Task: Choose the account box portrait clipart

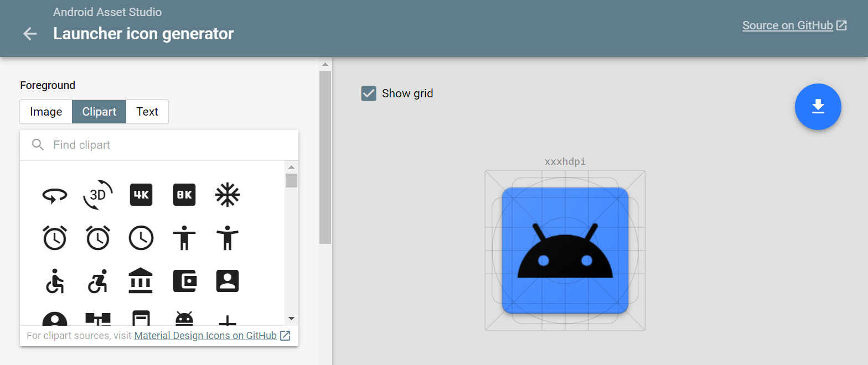Action: click(x=227, y=281)
